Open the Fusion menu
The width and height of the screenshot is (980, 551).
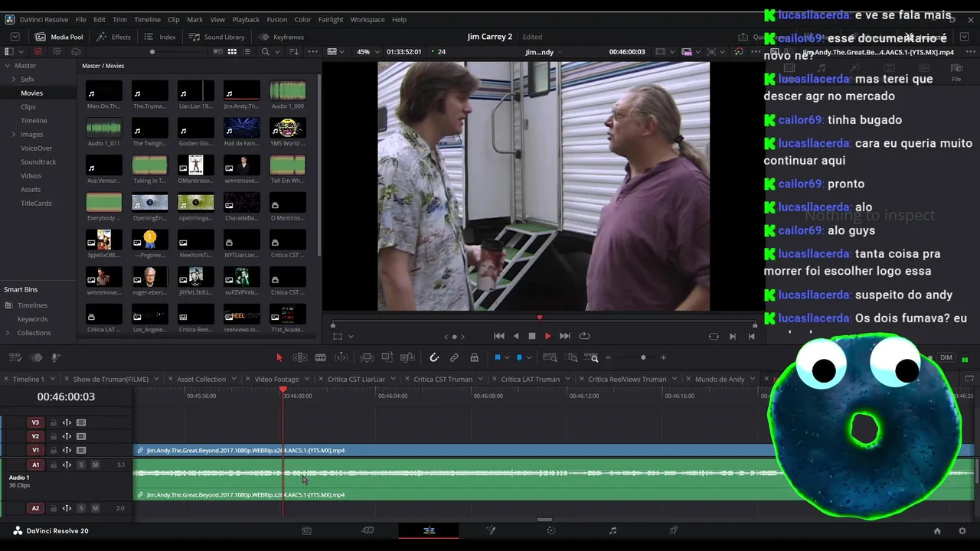(x=277, y=19)
